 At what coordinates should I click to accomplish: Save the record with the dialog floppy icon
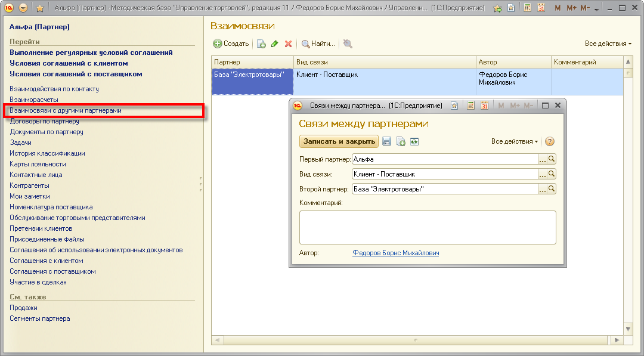(x=386, y=142)
